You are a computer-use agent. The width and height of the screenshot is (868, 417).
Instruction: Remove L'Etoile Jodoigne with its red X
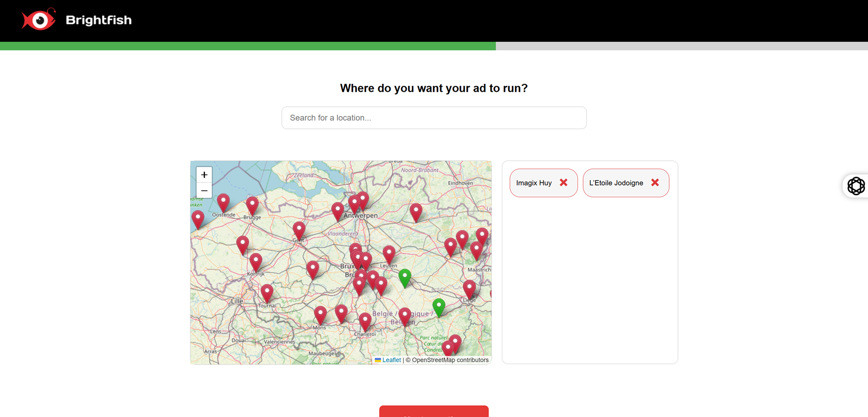655,182
